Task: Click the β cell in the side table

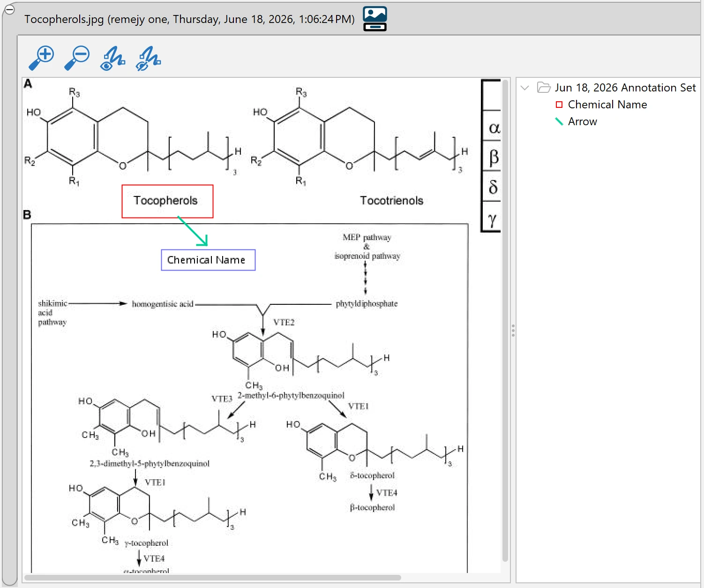Action: [x=492, y=156]
